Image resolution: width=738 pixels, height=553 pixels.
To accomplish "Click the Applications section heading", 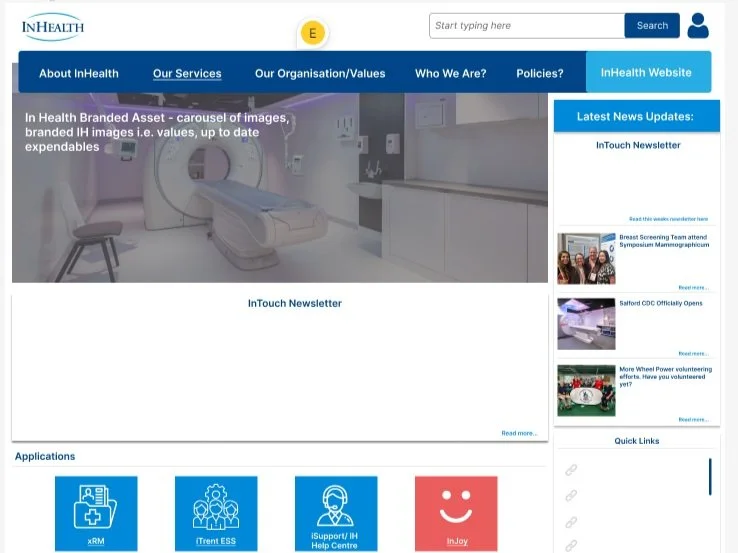I will pos(45,456).
